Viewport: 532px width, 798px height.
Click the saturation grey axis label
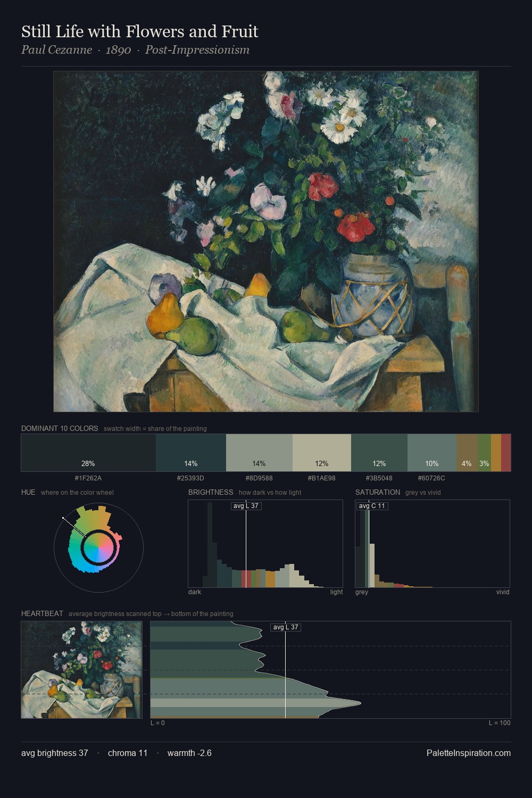click(x=362, y=592)
